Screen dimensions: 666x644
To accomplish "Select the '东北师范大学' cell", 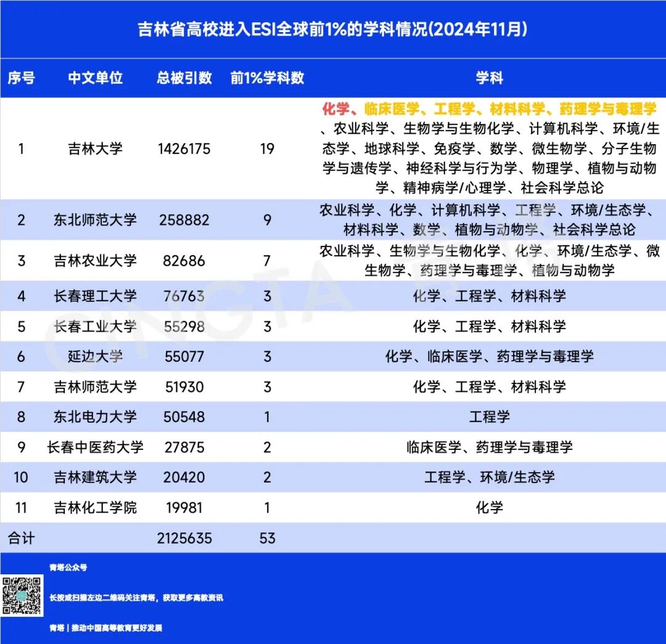I will [x=96, y=220].
